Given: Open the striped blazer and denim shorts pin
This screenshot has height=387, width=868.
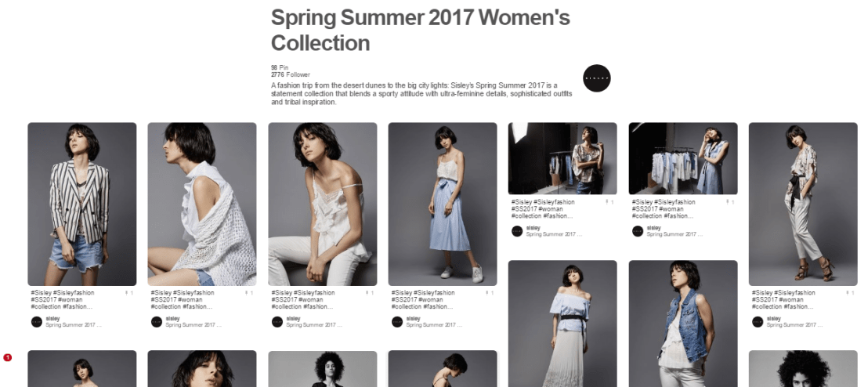Looking at the screenshot, I should (82, 204).
